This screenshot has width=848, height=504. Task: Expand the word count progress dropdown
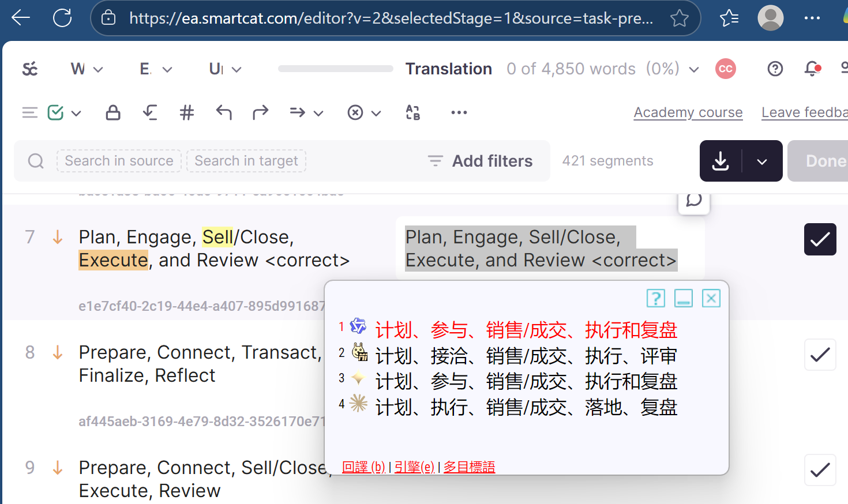694,70
